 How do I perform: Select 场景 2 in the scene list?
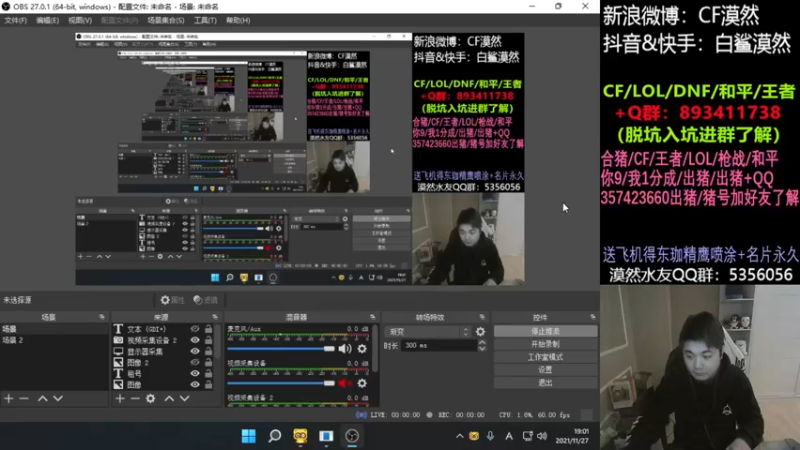[x=55, y=340]
